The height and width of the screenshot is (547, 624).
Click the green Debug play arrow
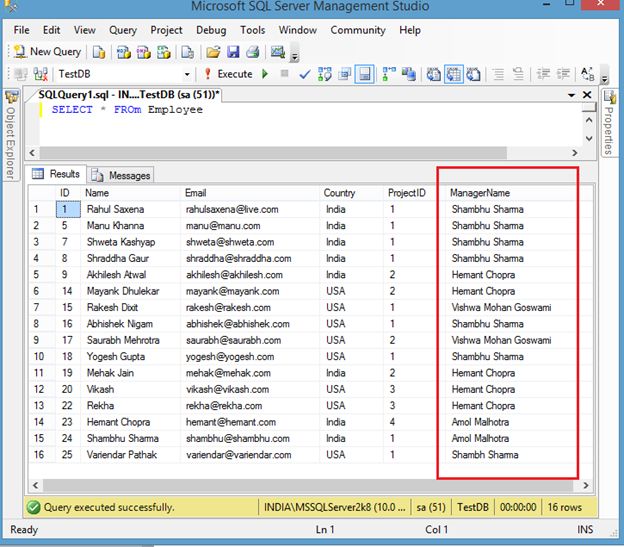[x=265, y=74]
